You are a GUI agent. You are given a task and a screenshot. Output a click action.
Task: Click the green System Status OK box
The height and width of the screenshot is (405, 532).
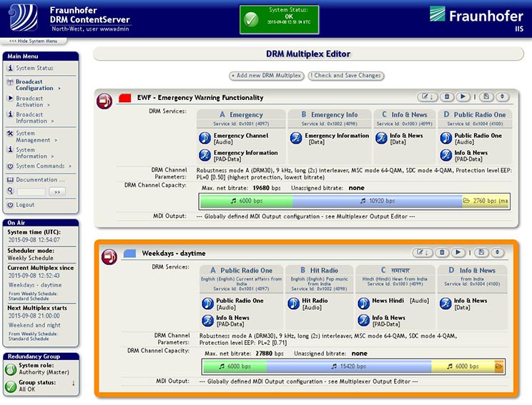click(280, 19)
